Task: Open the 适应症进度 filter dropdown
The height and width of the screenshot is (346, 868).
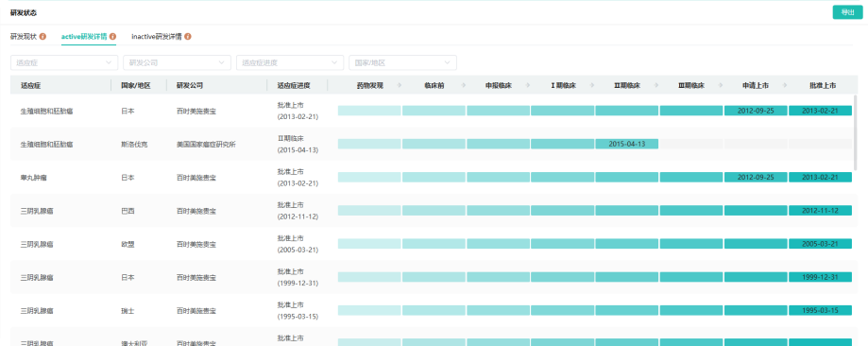Action: coord(290,62)
